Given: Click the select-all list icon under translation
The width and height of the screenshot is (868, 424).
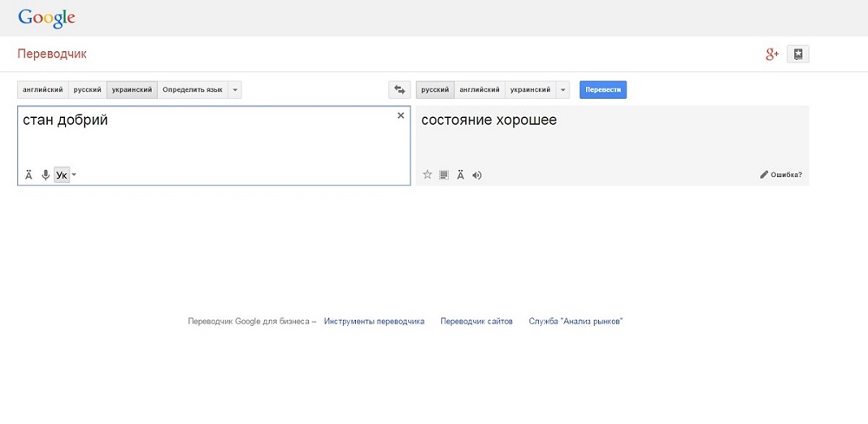Looking at the screenshot, I should tap(444, 175).
